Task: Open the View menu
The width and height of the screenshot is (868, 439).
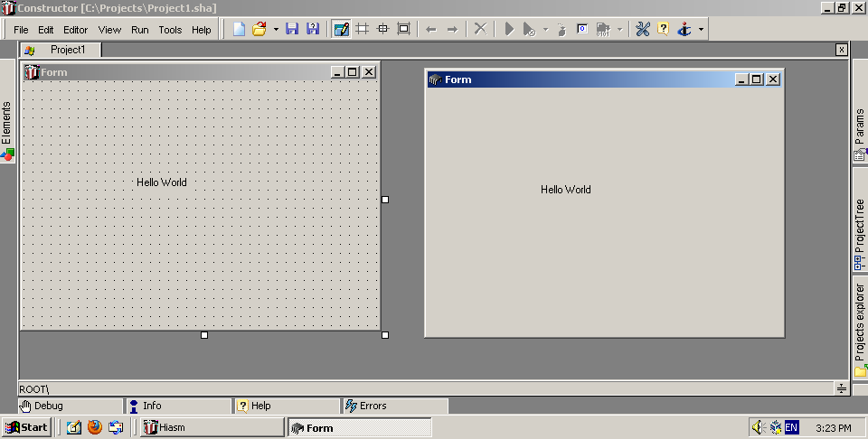Action: point(109,30)
